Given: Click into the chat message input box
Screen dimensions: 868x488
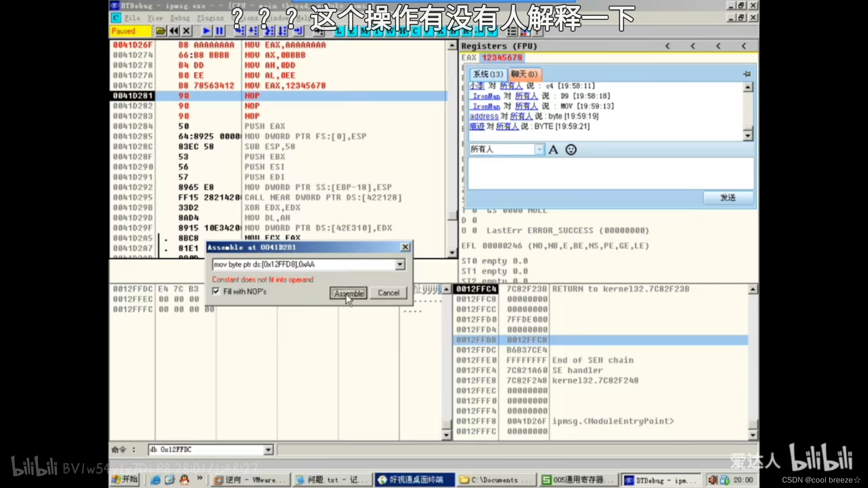Looking at the screenshot, I should point(610,173).
